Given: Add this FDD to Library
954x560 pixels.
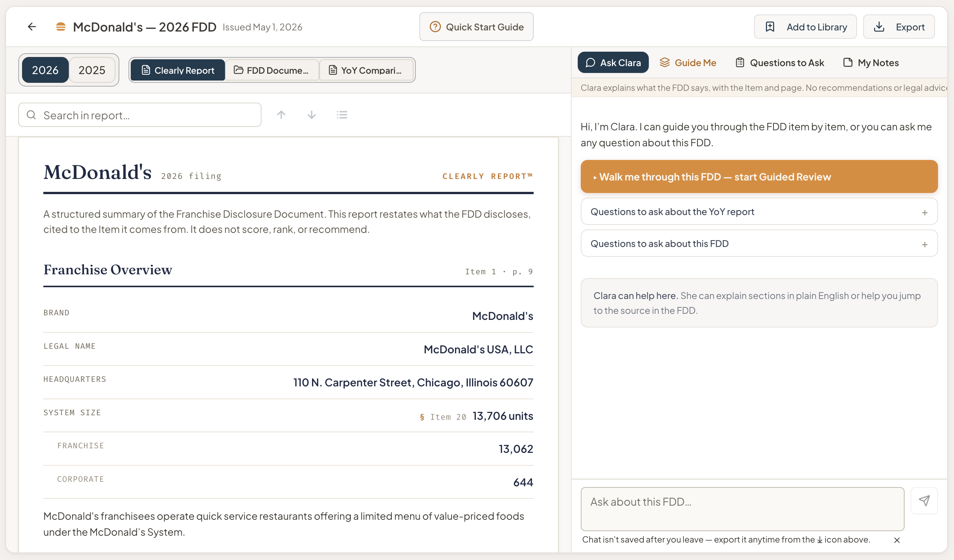Looking at the screenshot, I should [x=805, y=27].
